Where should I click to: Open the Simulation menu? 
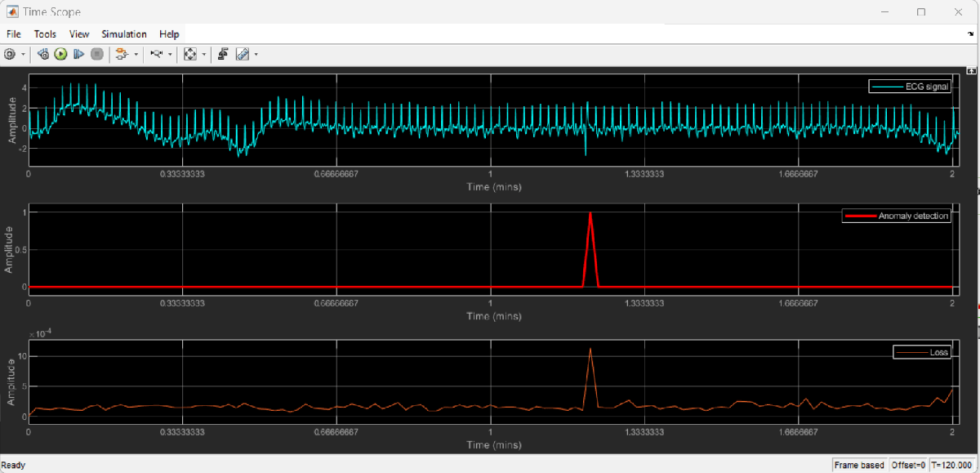(123, 33)
